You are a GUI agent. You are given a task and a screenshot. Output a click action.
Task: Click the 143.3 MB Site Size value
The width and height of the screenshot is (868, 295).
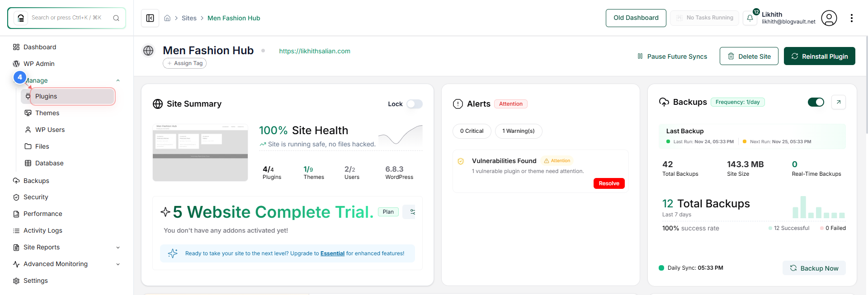click(745, 168)
